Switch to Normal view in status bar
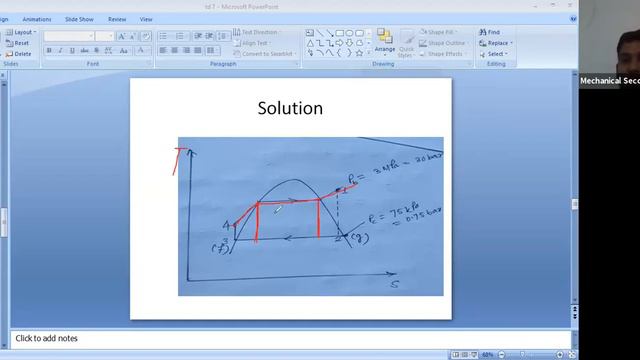640x360 pixels. (x=456, y=355)
